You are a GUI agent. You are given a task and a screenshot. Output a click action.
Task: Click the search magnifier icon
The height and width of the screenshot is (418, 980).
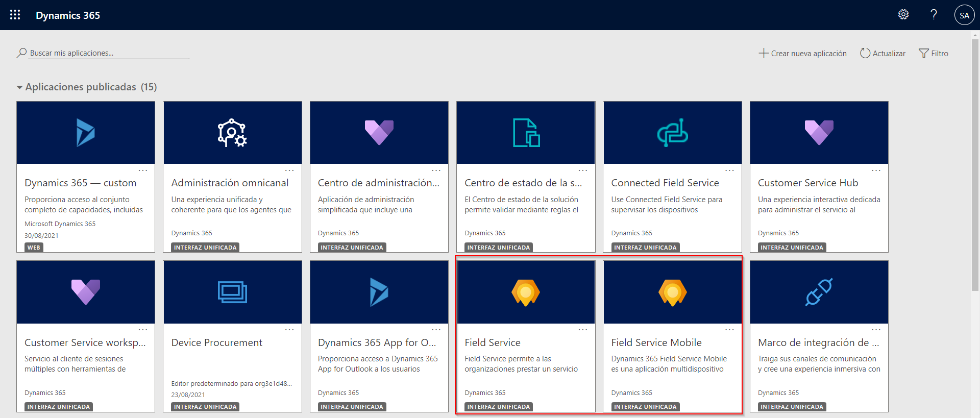[x=21, y=53]
